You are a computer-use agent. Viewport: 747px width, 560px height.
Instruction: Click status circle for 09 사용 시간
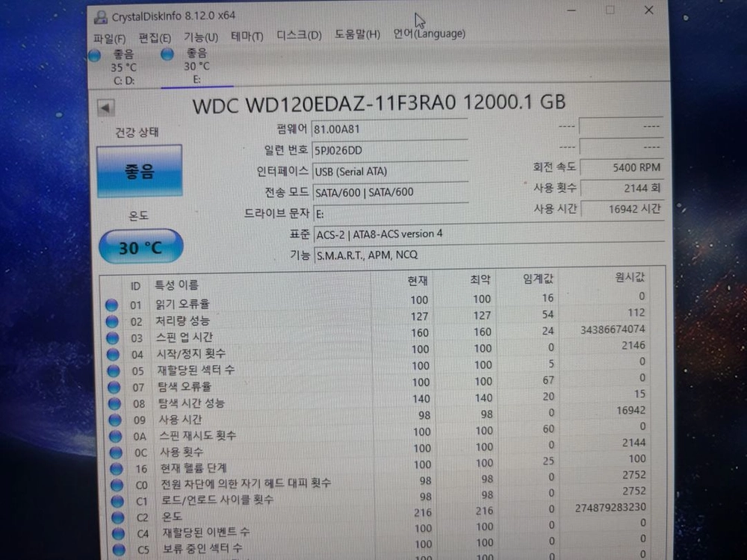point(115,420)
